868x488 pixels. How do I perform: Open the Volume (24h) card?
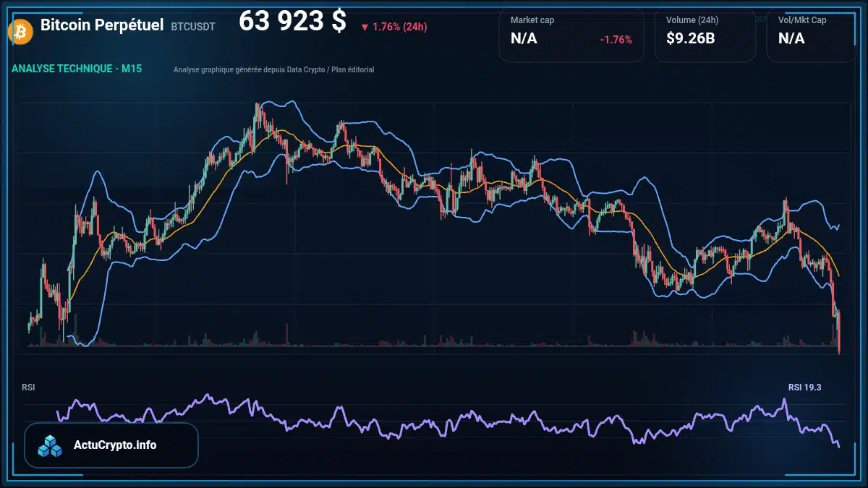click(705, 35)
